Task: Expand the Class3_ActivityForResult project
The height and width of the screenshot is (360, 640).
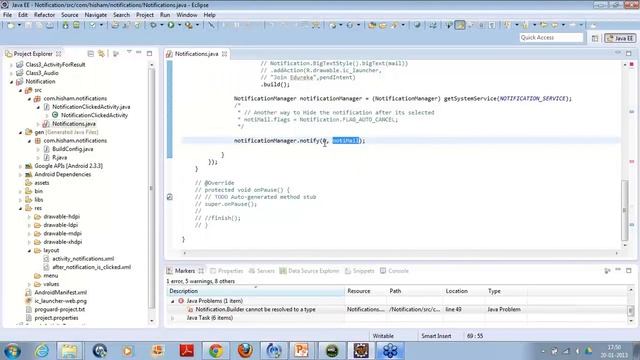Action: click(x=11, y=65)
